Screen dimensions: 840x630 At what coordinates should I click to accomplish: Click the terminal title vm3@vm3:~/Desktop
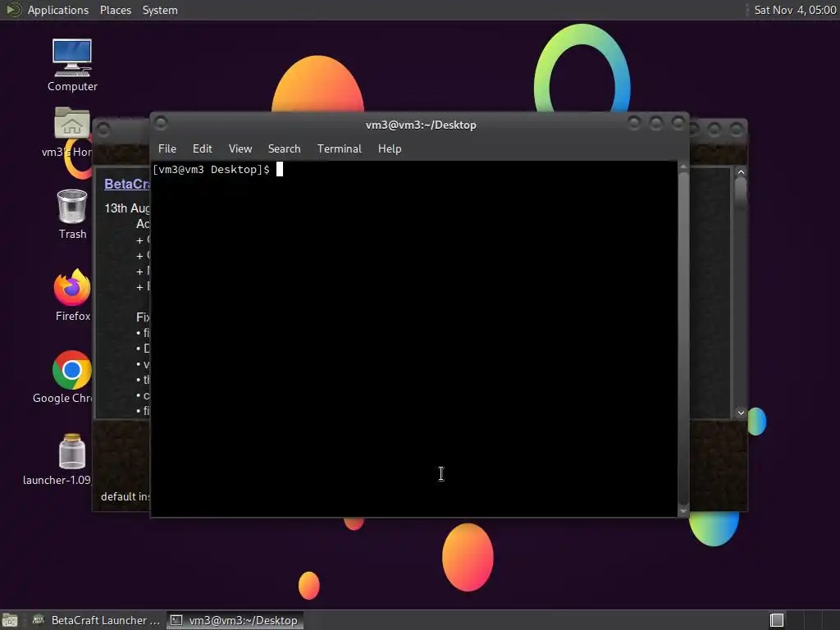(x=421, y=125)
